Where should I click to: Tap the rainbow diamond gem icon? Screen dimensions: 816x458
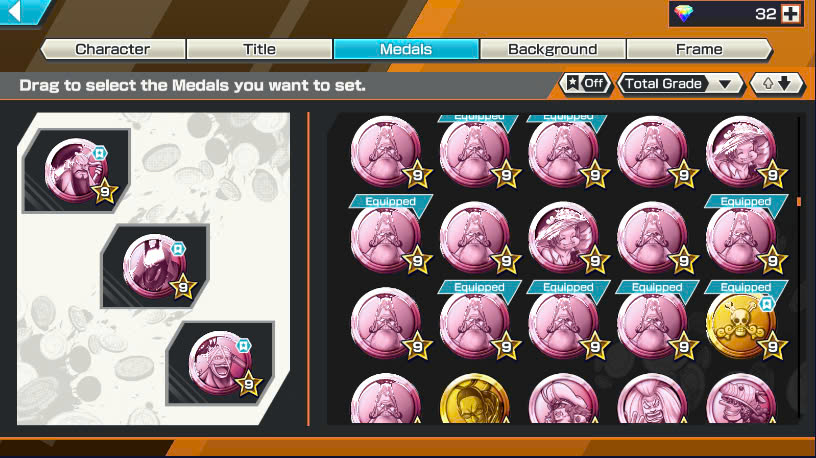click(x=684, y=14)
